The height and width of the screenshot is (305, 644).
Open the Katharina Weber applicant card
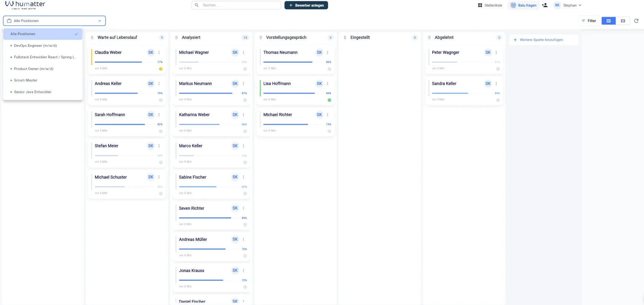(x=211, y=122)
